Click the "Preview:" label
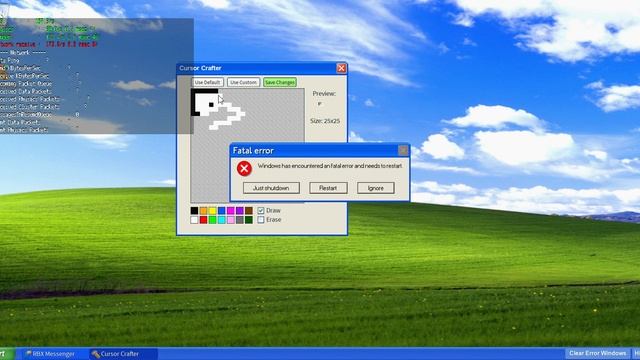640x360 pixels. tap(324, 94)
